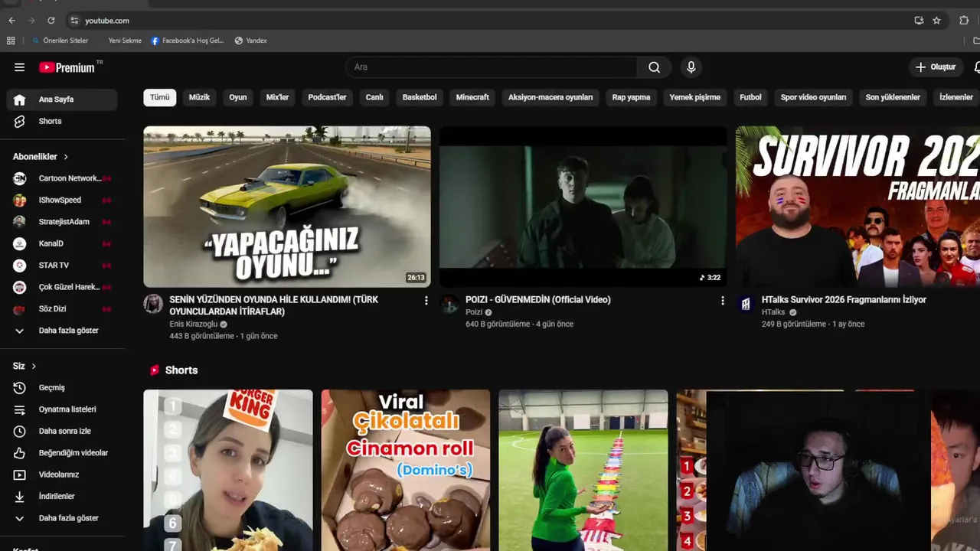Click the youtube.com address bar
This screenshot has height=551, width=980.
[490, 21]
